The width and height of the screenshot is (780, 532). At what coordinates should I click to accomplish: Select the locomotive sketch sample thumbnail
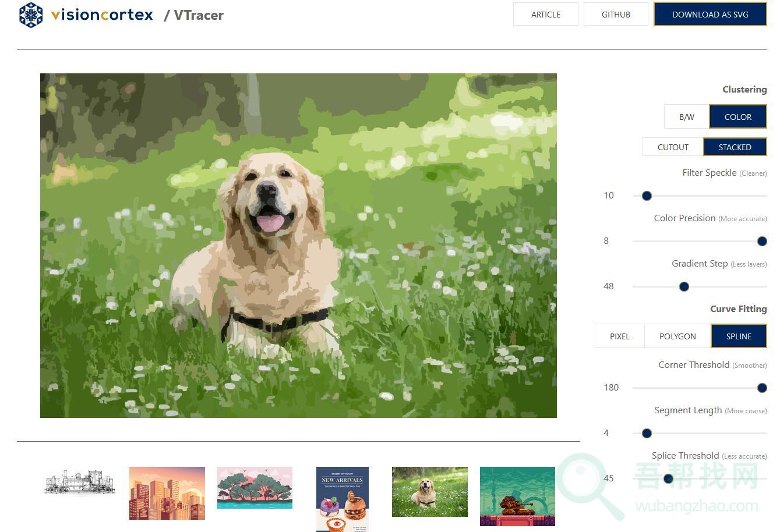[80, 483]
